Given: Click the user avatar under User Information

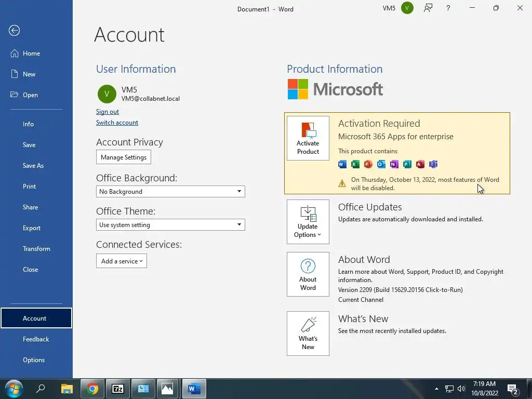Looking at the screenshot, I should pyautogui.click(x=107, y=94).
